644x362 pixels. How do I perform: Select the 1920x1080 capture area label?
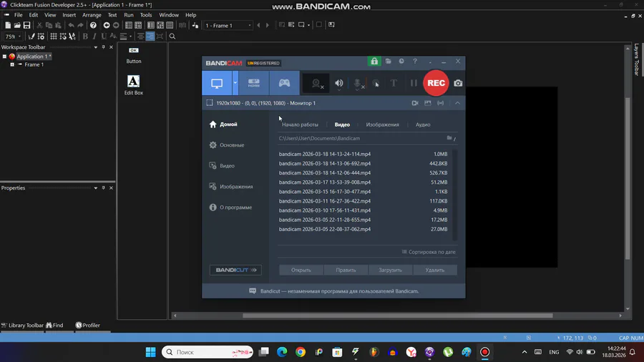coord(265,103)
